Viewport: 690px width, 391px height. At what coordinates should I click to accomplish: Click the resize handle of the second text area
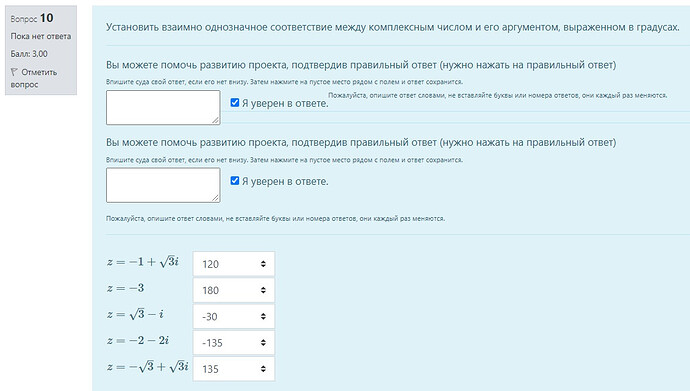point(216,198)
